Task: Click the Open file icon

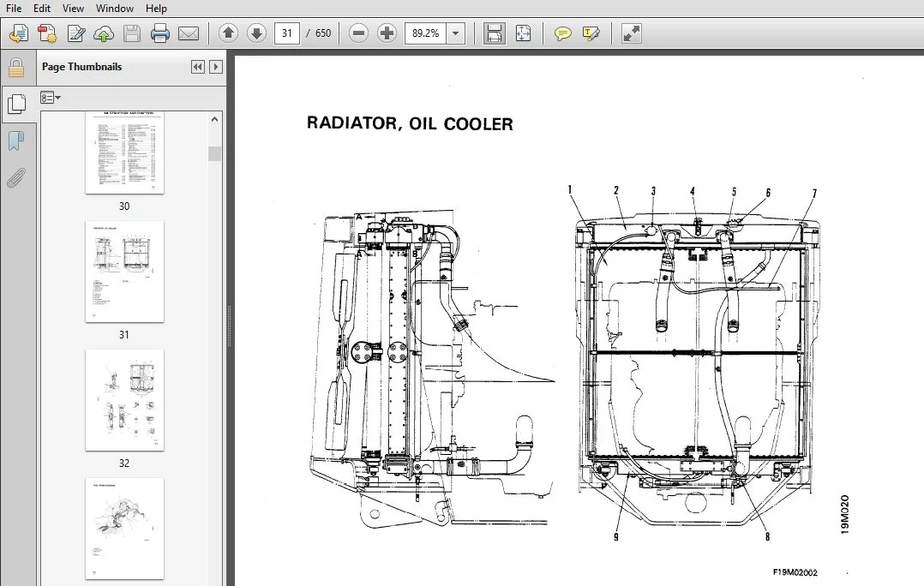Action: click(x=19, y=33)
